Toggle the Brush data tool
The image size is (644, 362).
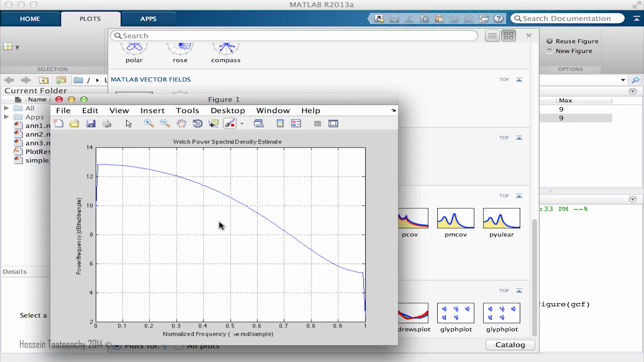tap(229, 123)
